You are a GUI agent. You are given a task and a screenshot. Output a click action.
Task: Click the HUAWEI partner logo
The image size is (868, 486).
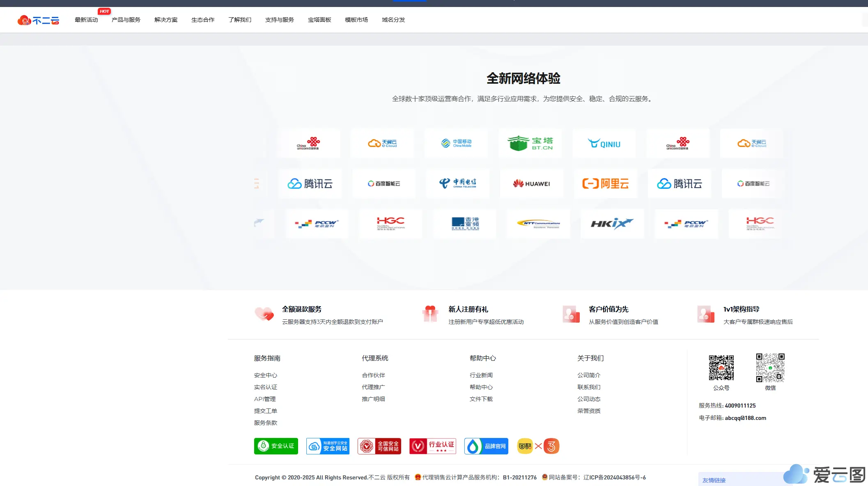532,183
